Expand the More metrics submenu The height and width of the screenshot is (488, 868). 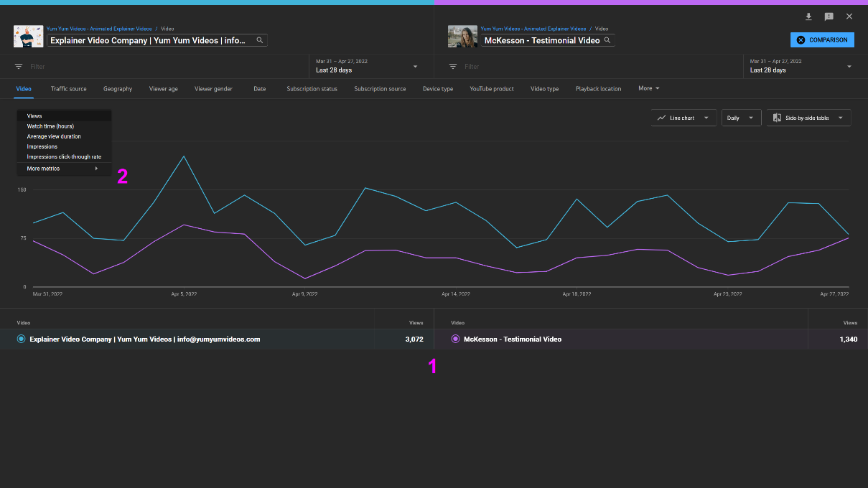click(x=42, y=168)
